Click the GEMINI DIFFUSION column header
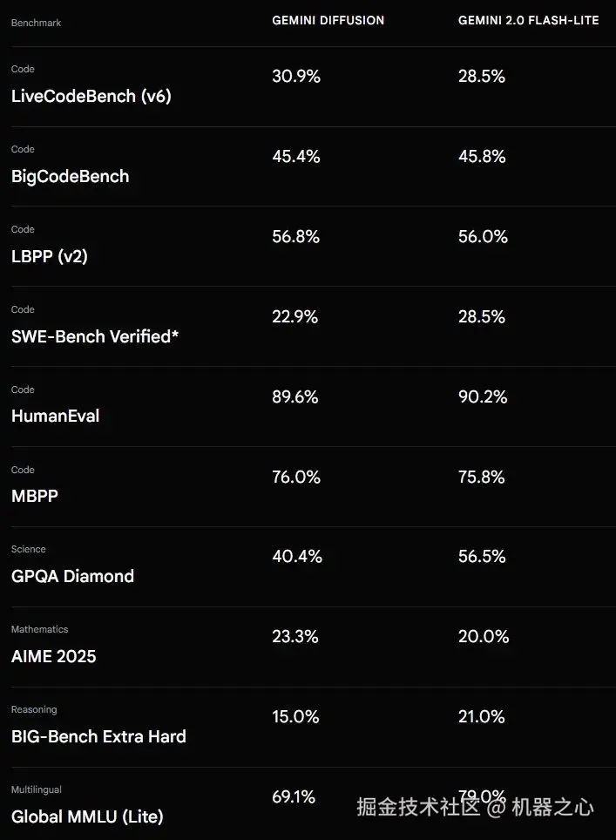This screenshot has height=840, width=616. coord(328,20)
